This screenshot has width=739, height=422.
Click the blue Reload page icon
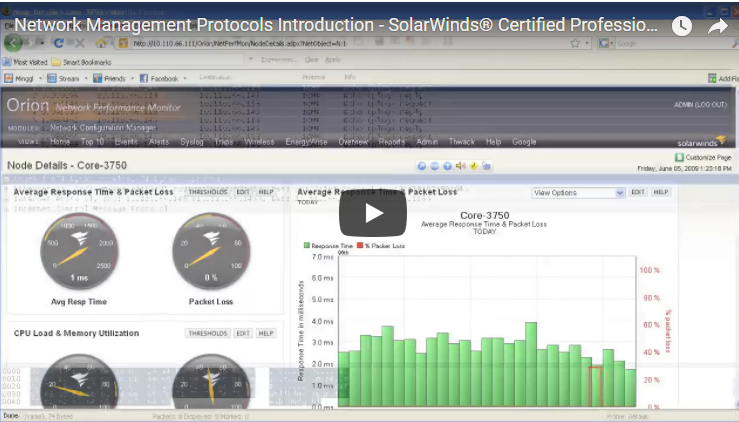click(x=58, y=43)
